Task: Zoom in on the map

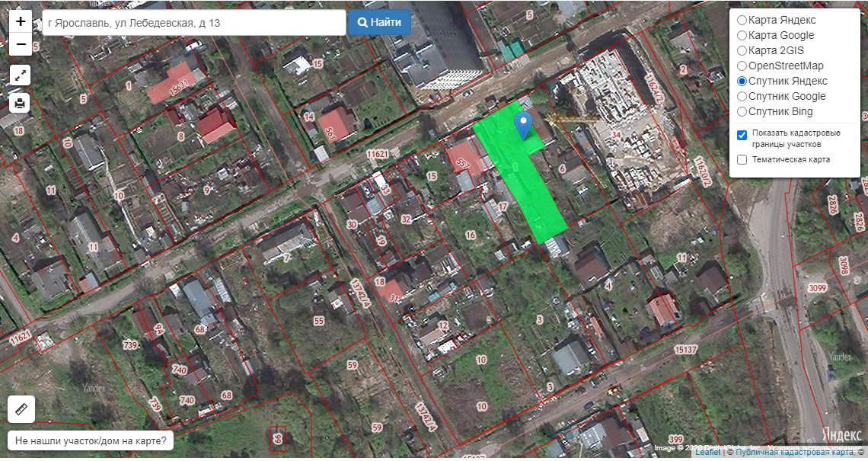Action: pos(21,21)
